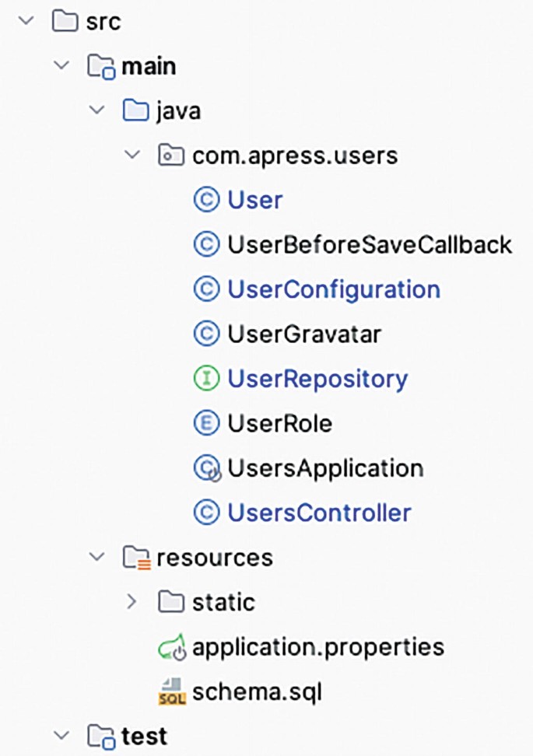Select the UserBeforeSaveCallback class
533x756 pixels.
pos(369,243)
